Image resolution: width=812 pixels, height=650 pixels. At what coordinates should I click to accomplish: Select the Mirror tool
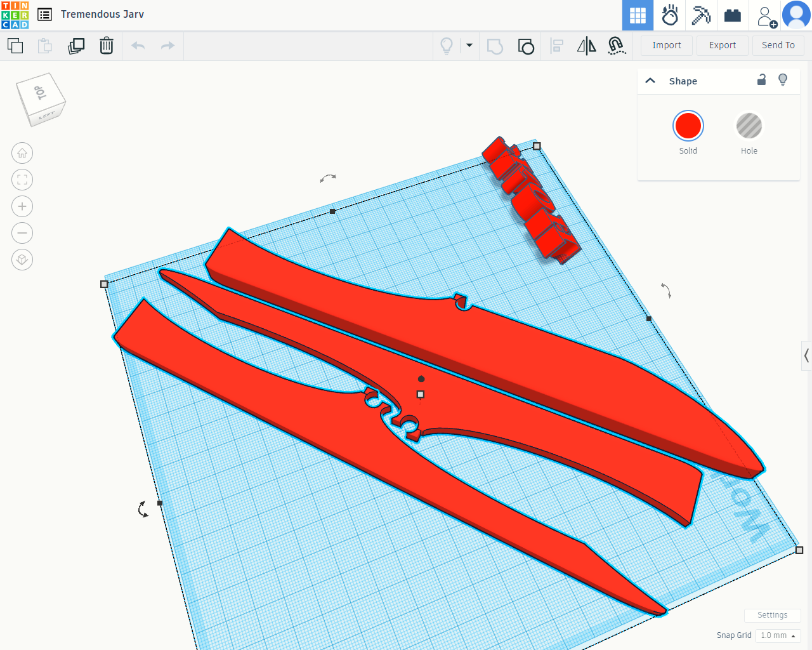pos(587,46)
